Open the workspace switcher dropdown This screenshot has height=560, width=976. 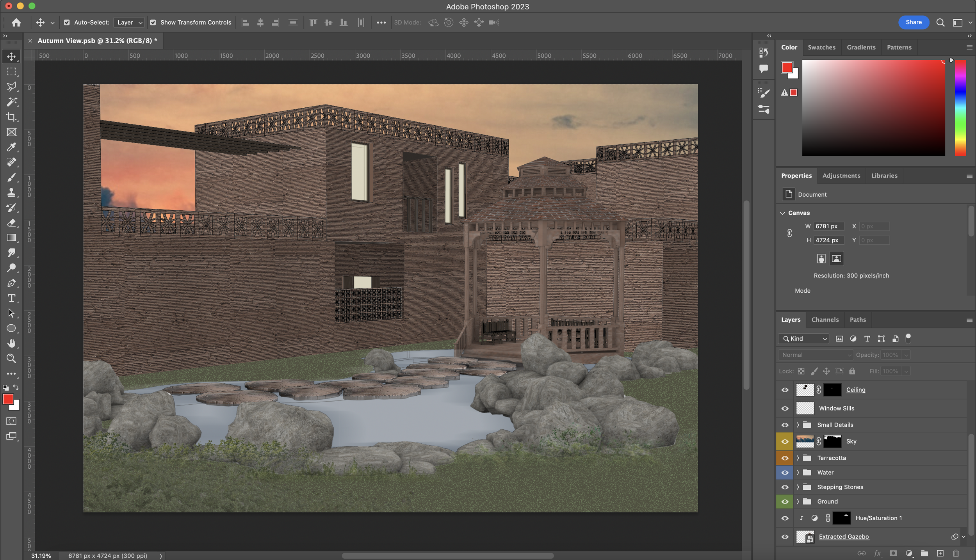pos(961,23)
